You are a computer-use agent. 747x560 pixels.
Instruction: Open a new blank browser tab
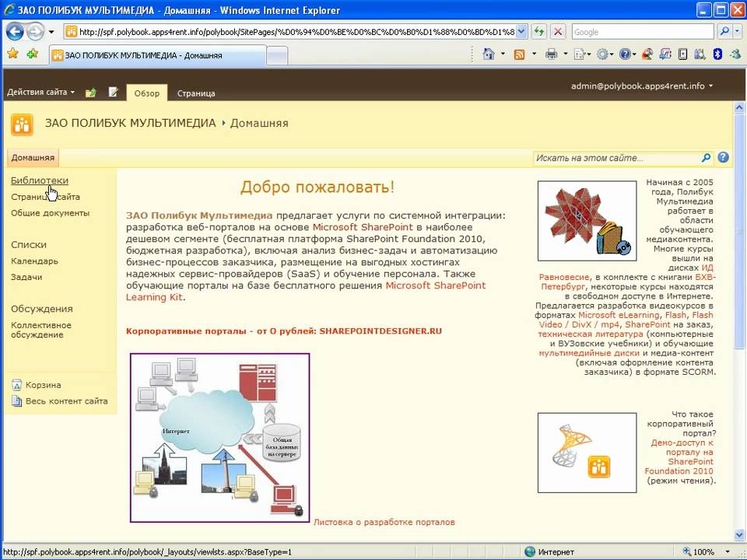click(277, 56)
